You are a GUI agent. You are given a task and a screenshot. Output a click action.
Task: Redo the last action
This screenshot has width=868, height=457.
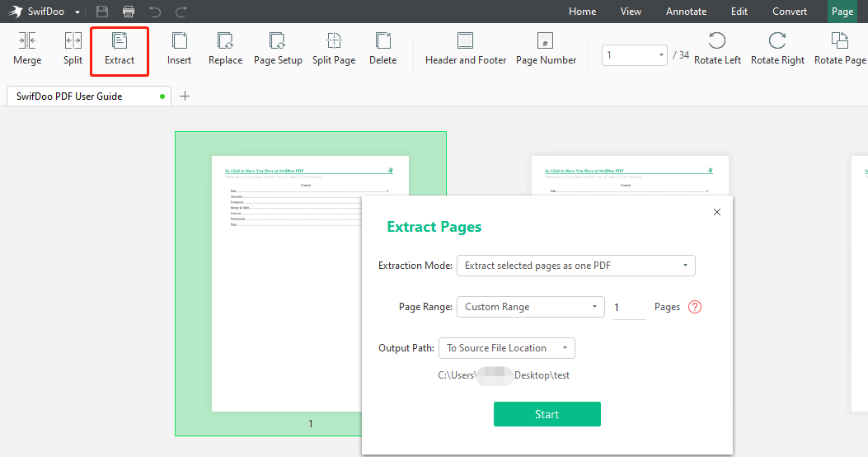(x=181, y=11)
